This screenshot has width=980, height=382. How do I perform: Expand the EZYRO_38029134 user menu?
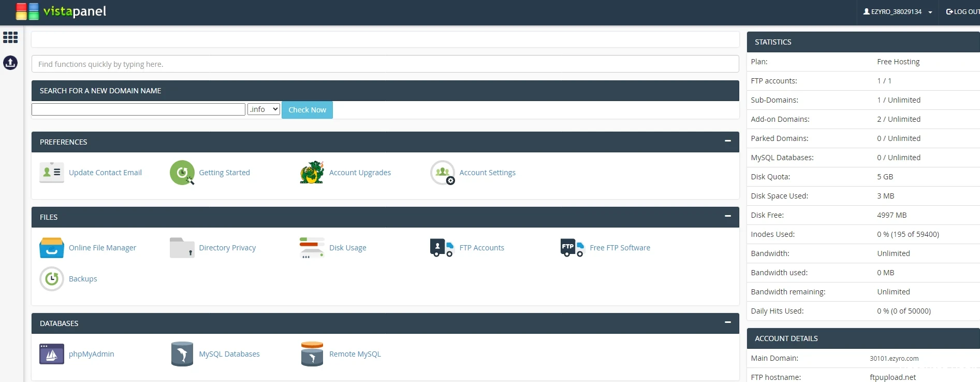point(897,12)
